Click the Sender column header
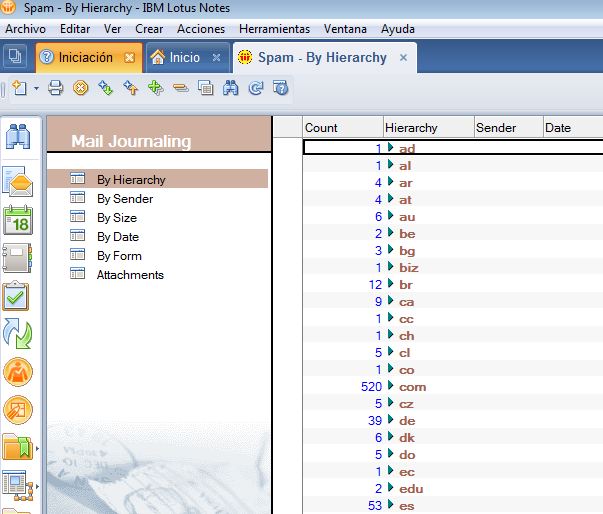Viewport: 603px width, 514px height. (x=509, y=128)
